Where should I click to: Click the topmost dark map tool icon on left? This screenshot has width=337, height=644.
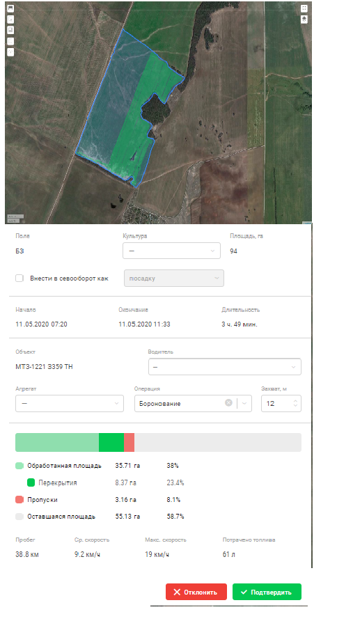(10, 8)
